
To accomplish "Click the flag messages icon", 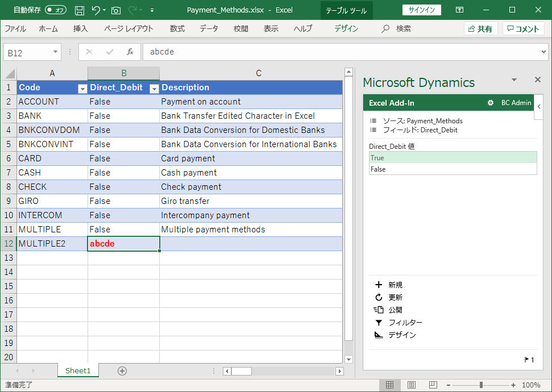I will click(526, 359).
